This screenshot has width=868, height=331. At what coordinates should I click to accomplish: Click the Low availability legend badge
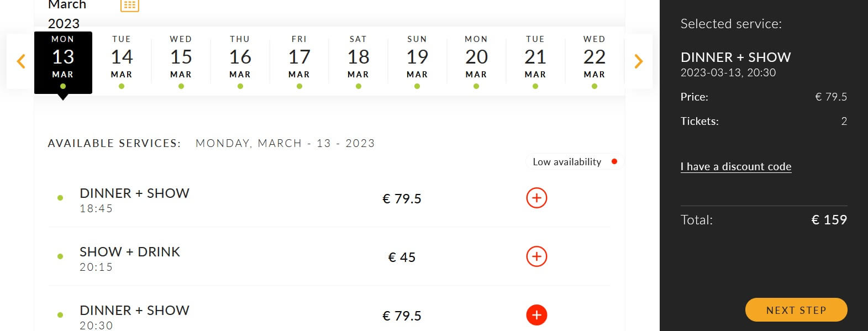click(x=574, y=162)
